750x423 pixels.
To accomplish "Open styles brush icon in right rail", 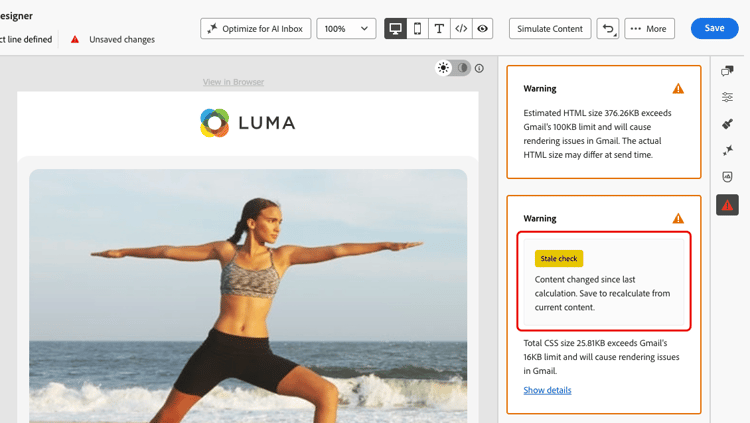I will point(728,124).
